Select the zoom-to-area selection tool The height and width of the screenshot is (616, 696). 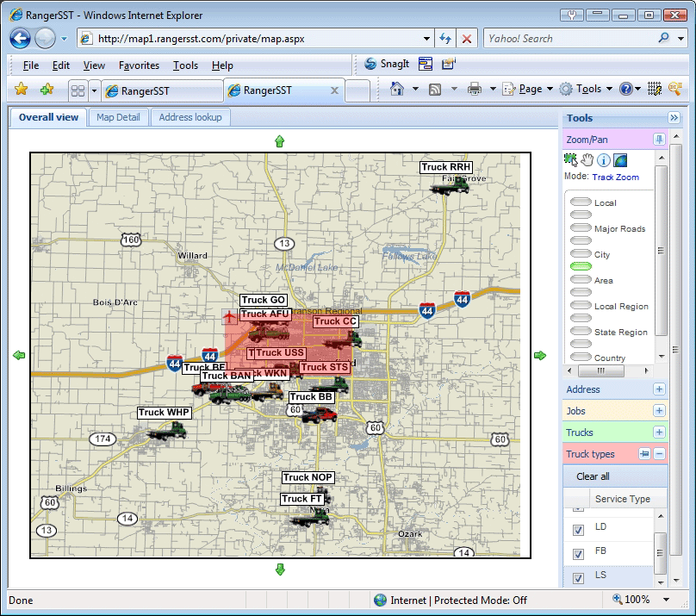tap(570, 159)
